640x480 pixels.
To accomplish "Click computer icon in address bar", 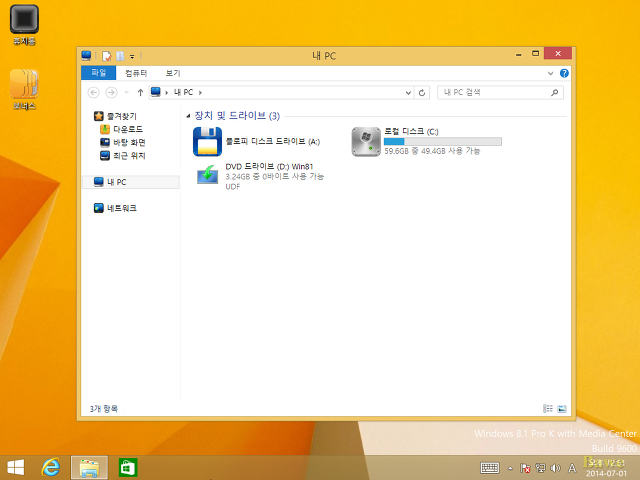I will (x=156, y=92).
